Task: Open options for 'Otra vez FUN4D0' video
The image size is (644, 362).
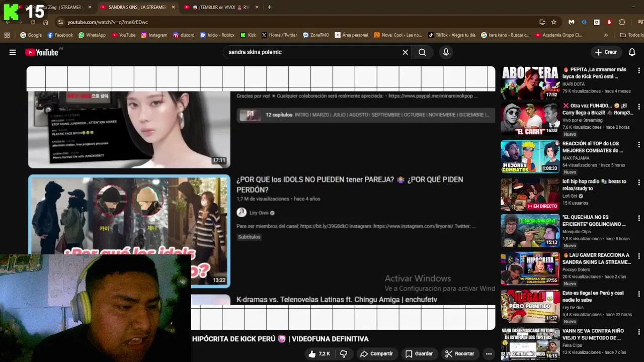Action: [x=639, y=107]
